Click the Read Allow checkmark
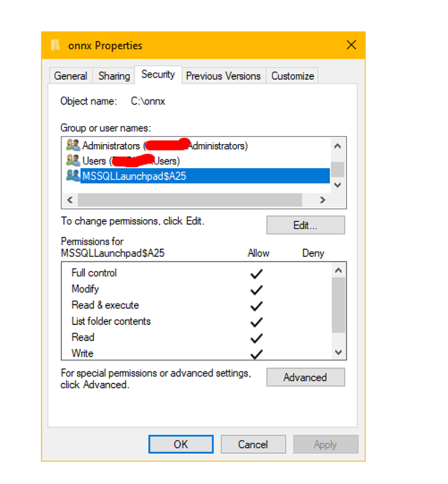The height and width of the screenshot is (484, 448). point(256,338)
